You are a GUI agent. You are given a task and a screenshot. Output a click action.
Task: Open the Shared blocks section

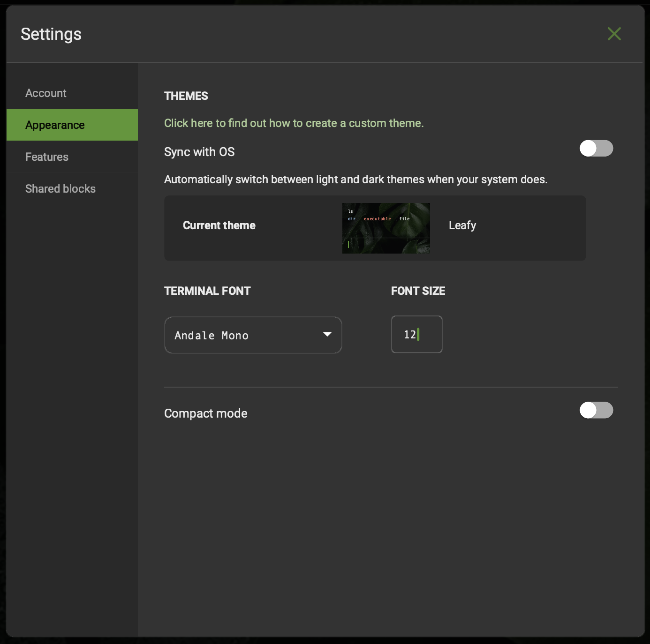click(x=72, y=189)
